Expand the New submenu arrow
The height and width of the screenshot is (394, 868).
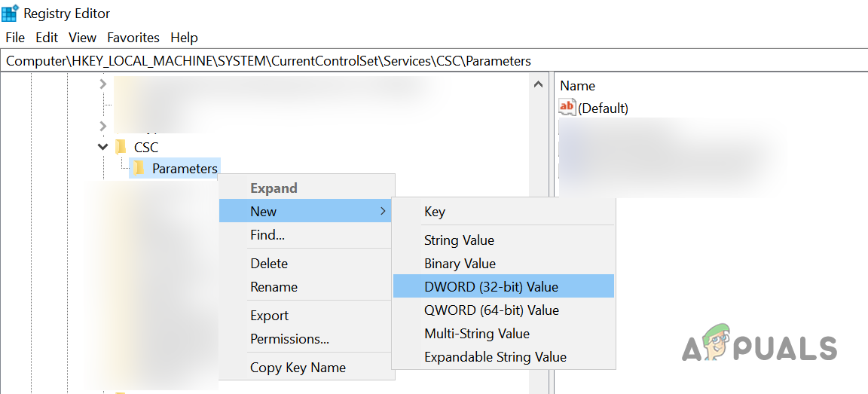pyautogui.click(x=384, y=212)
